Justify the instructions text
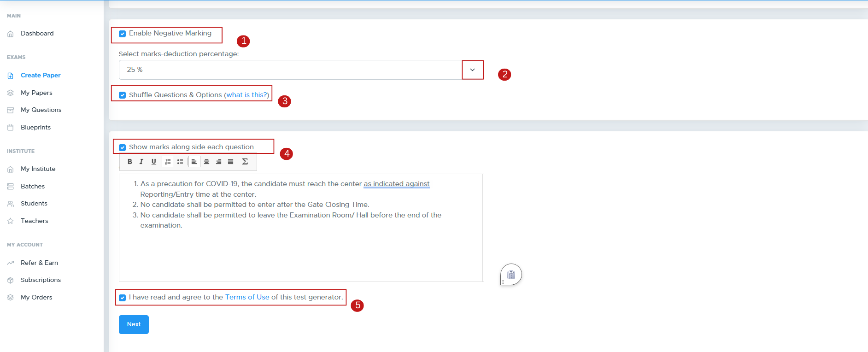 click(230, 162)
